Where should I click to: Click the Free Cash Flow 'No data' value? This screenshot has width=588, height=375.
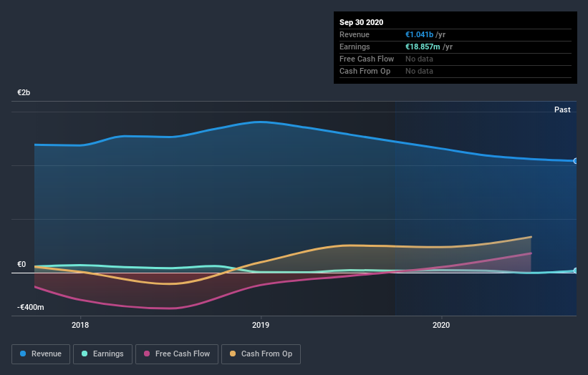(419, 59)
